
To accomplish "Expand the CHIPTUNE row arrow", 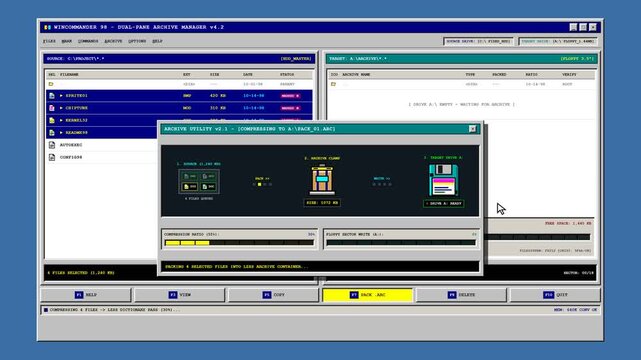I will pyautogui.click(x=61, y=108).
